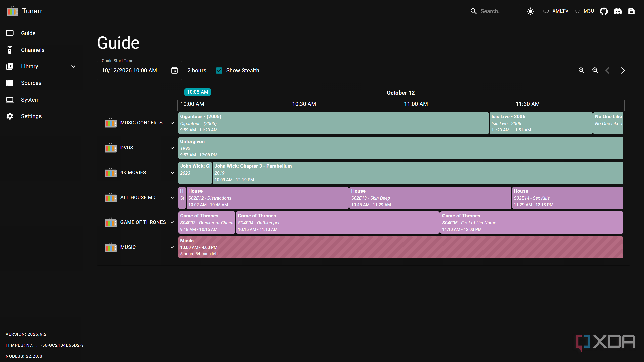The image size is (644, 362).
Task: Click the MUSIC CONCERTS channel TV icon
Action: tap(111, 123)
